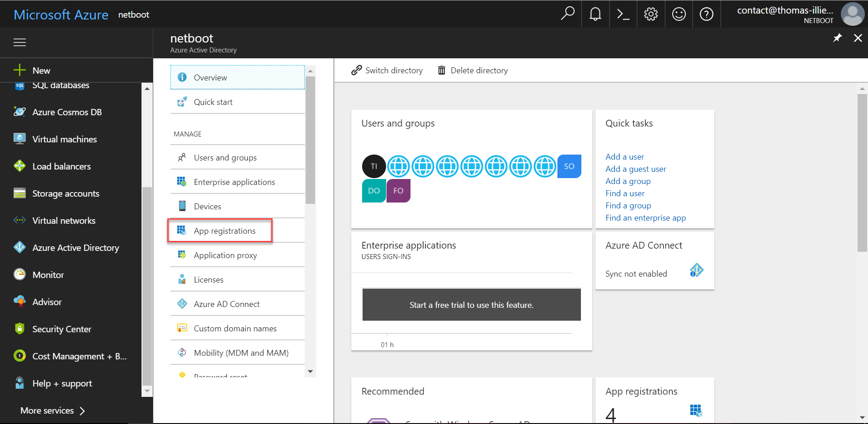Open Azure Cosmos DB service

[67, 112]
